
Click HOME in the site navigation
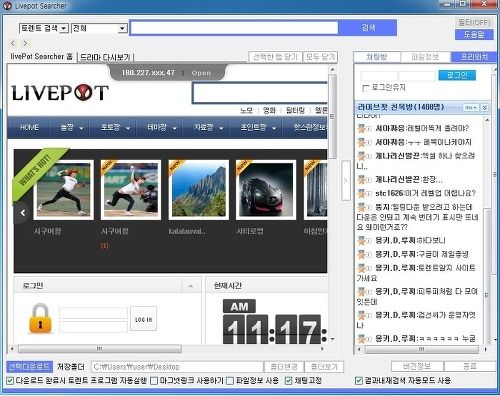tap(29, 128)
